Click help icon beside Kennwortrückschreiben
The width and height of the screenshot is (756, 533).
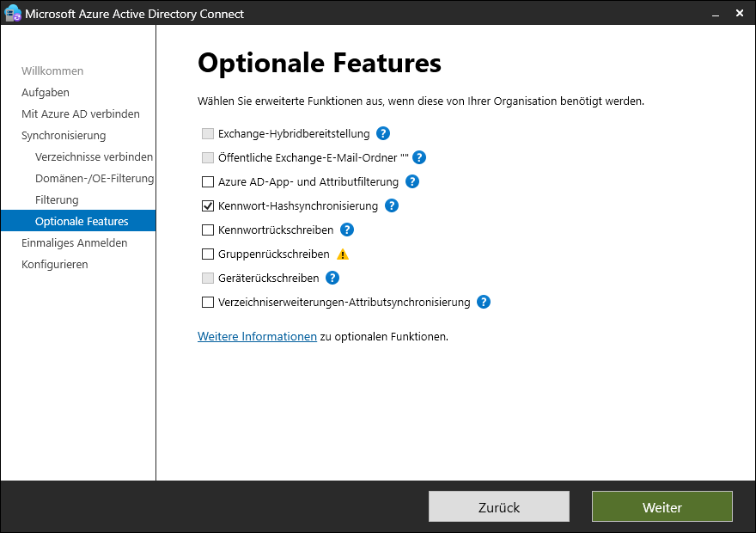tap(347, 230)
